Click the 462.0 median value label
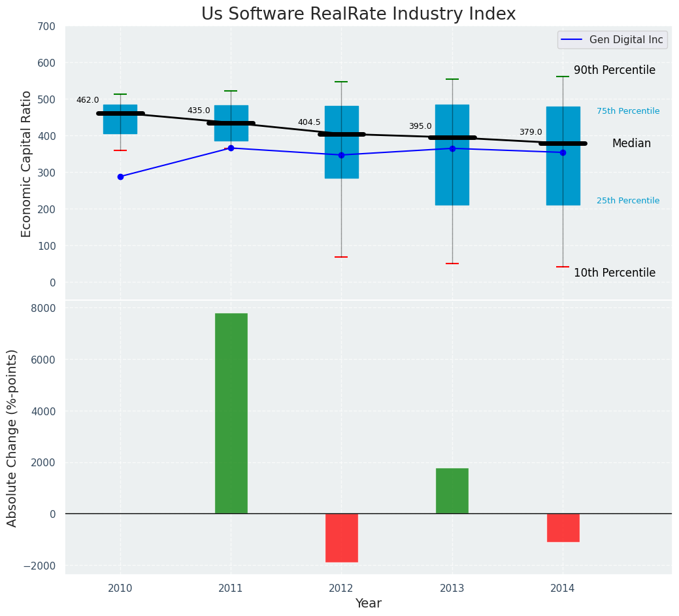This screenshot has width=679, height=616. [x=88, y=101]
